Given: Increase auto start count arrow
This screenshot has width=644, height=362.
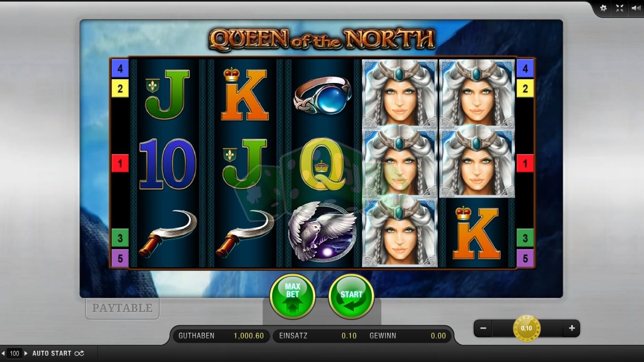Looking at the screenshot, I should coord(26,353).
